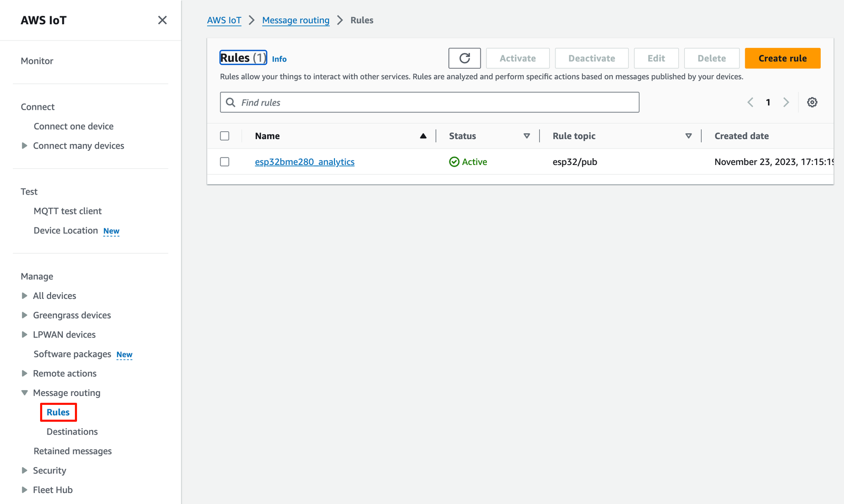Close the AWS IoT sidebar panel
Viewport: 844px width, 504px height.
point(162,20)
